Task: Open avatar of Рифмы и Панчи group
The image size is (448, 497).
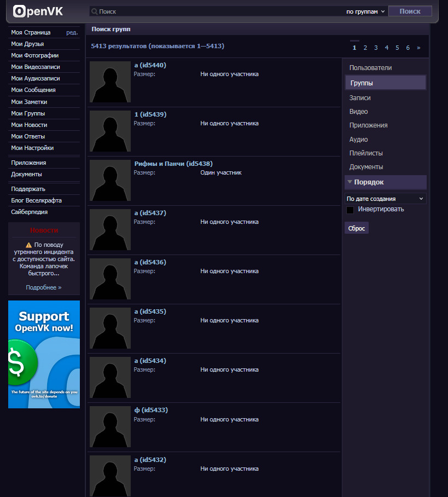Action: (110, 180)
